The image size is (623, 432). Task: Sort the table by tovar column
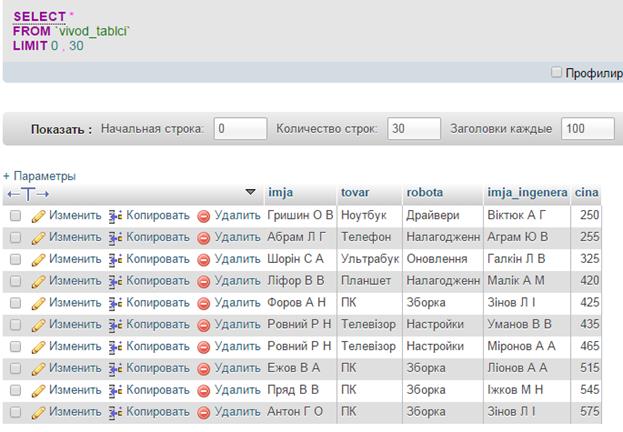click(355, 192)
